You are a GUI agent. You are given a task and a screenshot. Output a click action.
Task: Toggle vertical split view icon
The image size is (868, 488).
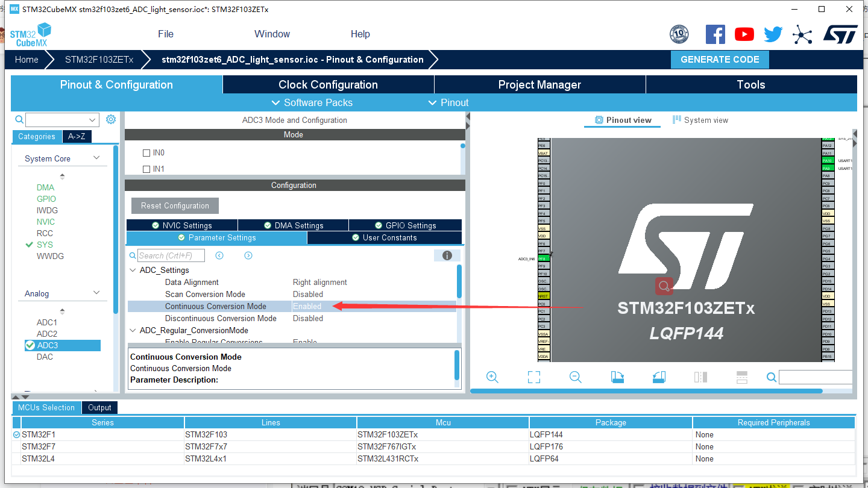pyautogui.click(x=700, y=377)
